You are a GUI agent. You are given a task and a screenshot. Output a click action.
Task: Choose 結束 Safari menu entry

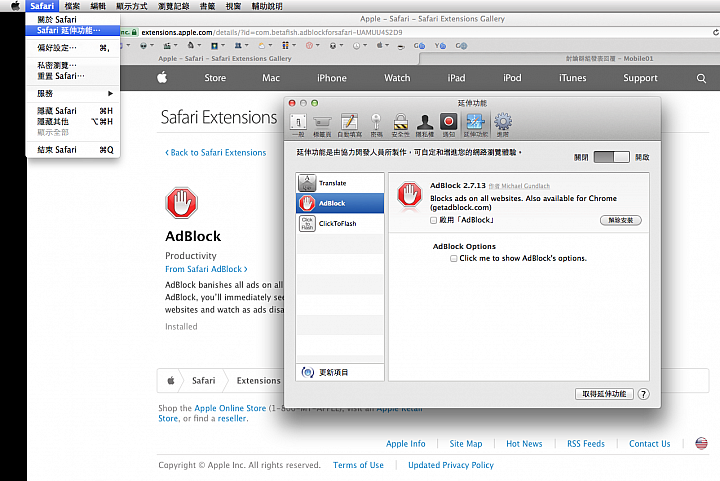coord(73,150)
